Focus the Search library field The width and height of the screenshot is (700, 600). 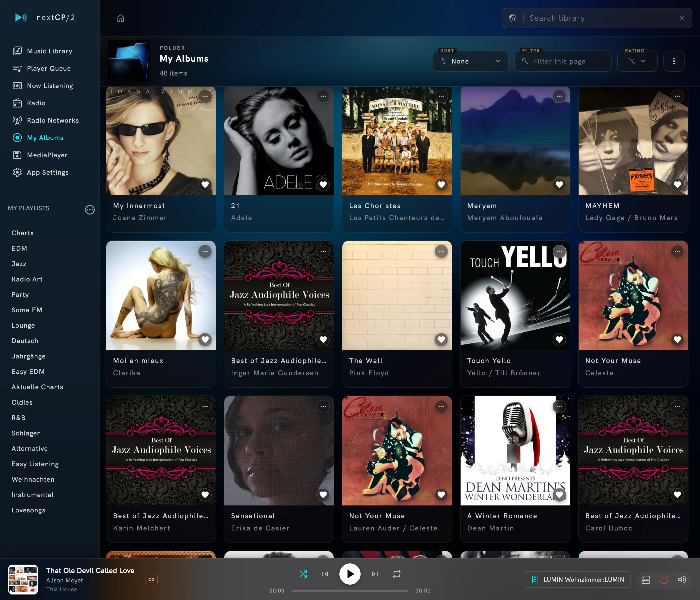pos(597,18)
